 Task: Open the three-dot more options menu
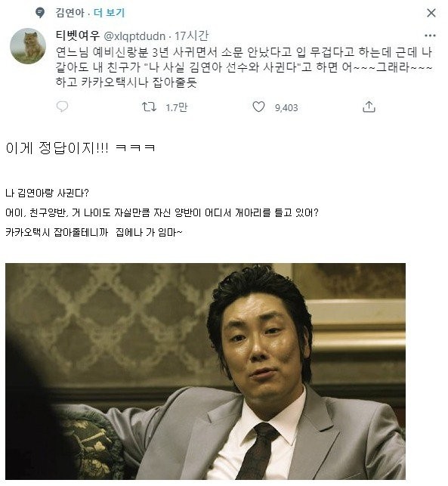point(430,36)
